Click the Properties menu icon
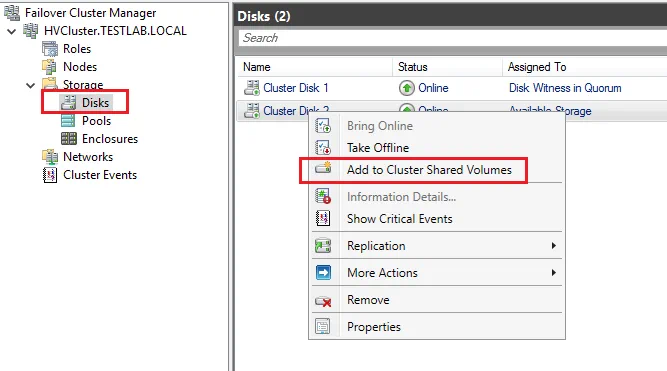Image resolution: width=667 pixels, height=371 pixels. 322,327
